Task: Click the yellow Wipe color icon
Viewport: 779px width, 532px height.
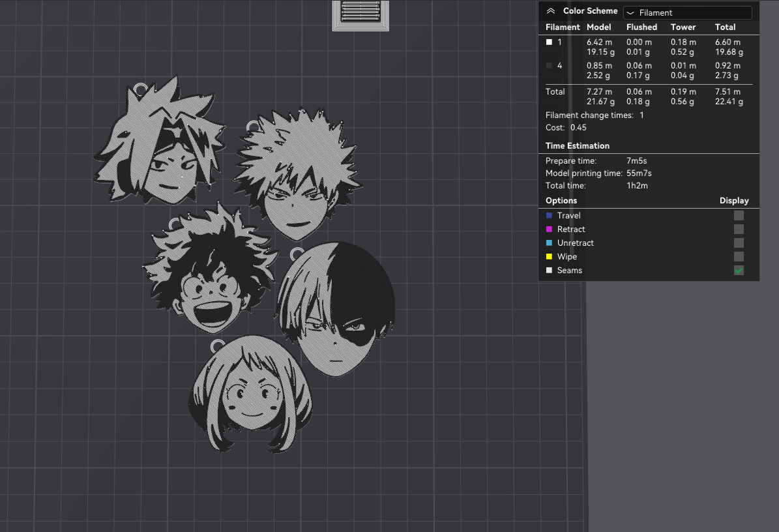Action: 549,256
